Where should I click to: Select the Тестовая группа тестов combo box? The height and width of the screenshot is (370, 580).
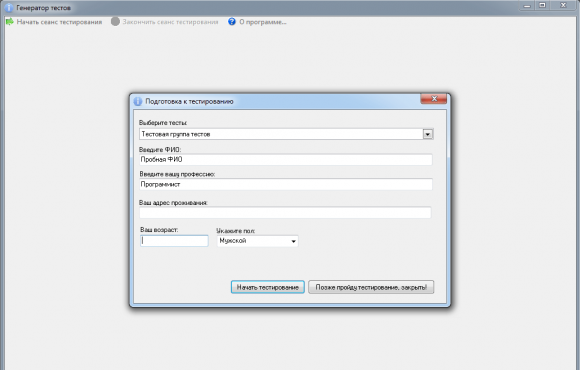click(286, 134)
